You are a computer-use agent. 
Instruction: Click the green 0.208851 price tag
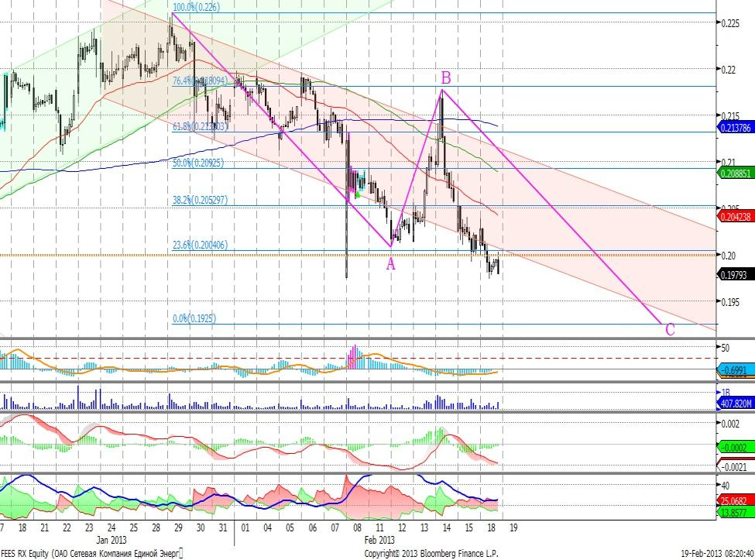pos(736,175)
